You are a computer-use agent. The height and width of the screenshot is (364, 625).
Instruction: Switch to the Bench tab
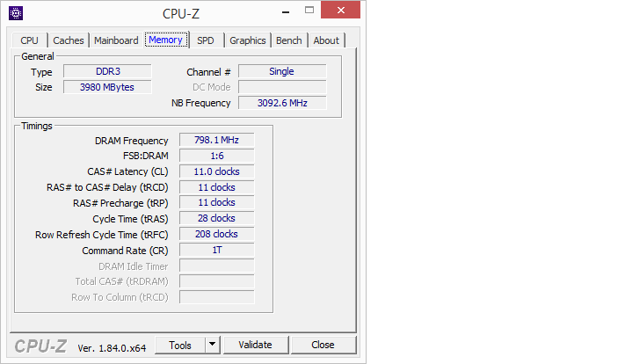289,40
